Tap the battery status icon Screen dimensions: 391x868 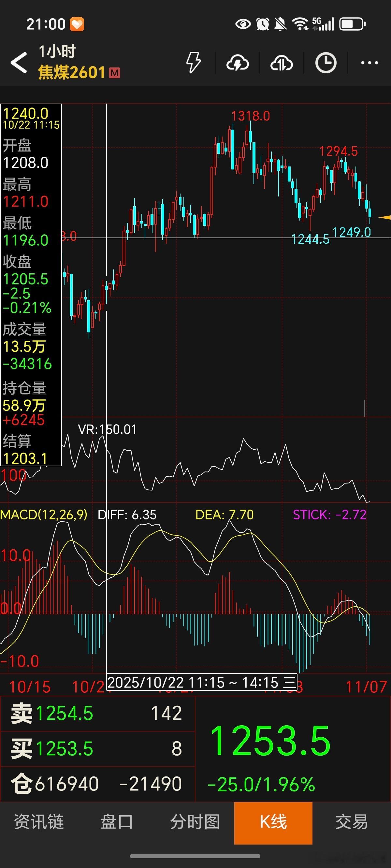coord(353,24)
